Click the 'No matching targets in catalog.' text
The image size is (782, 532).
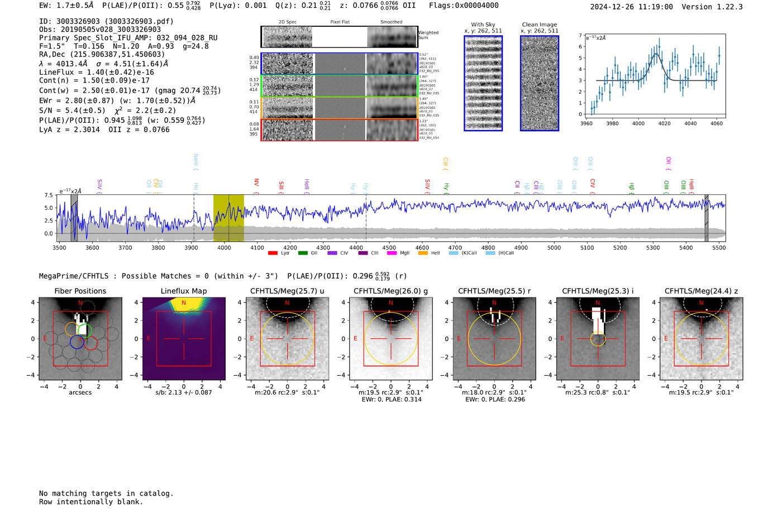point(106,493)
